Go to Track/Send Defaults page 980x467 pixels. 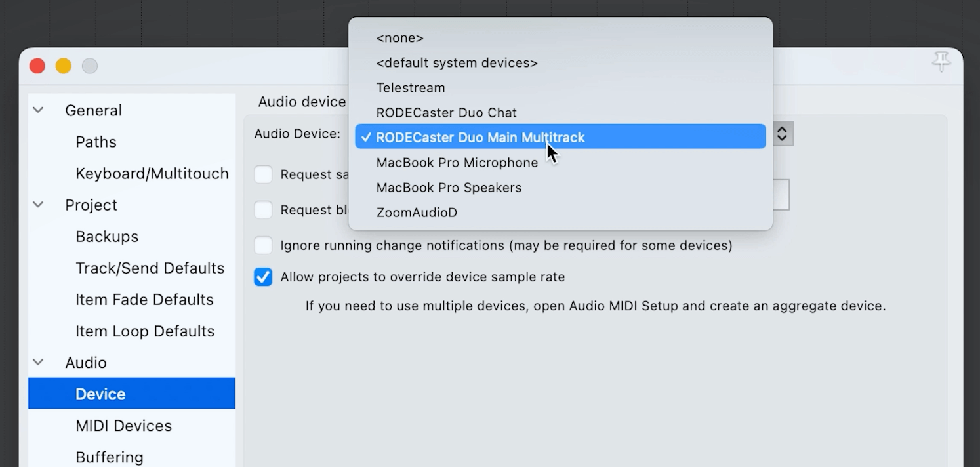click(150, 268)
